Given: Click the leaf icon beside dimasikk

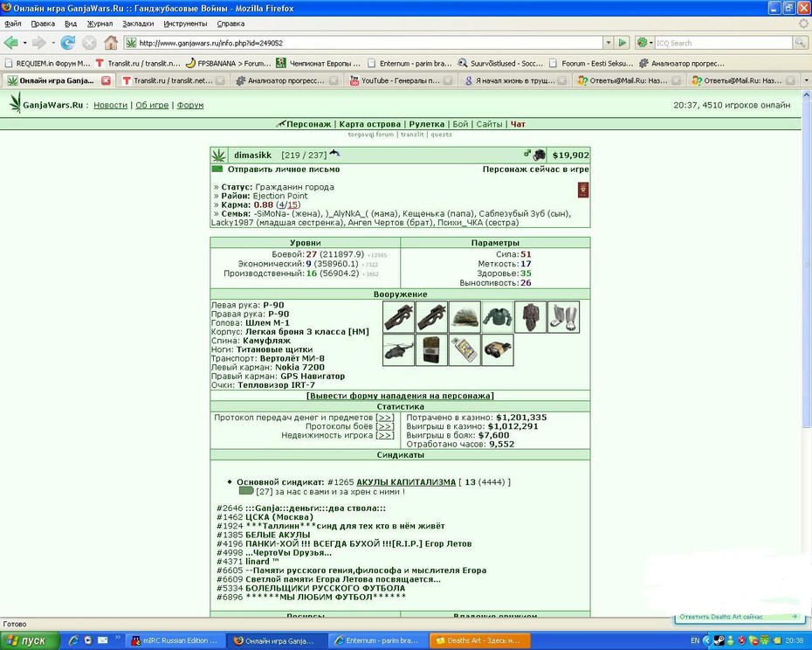Looking at the screenshot, I should pyautogui.click(x=218, y=155).
